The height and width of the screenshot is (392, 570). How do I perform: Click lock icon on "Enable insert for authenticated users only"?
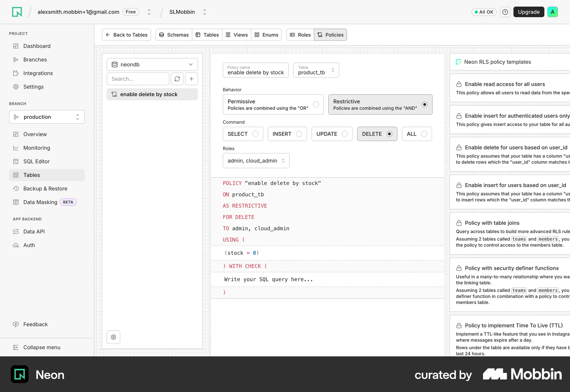click(x=459, y=116)
